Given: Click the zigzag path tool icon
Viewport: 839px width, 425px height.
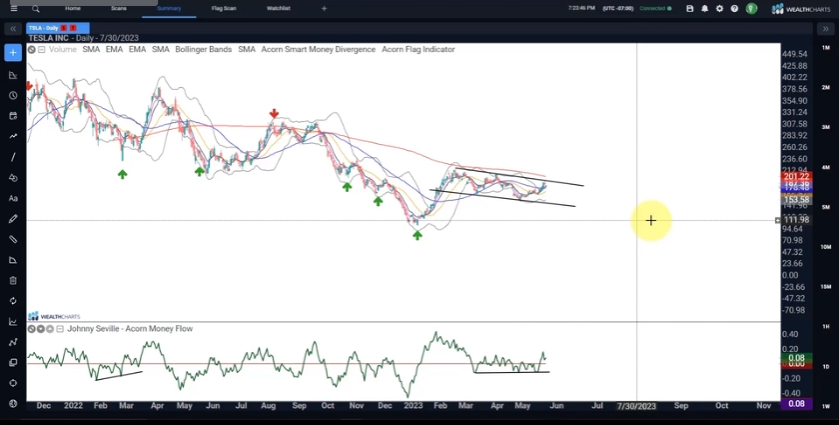Looking at the screenshot, I should 13,342.
